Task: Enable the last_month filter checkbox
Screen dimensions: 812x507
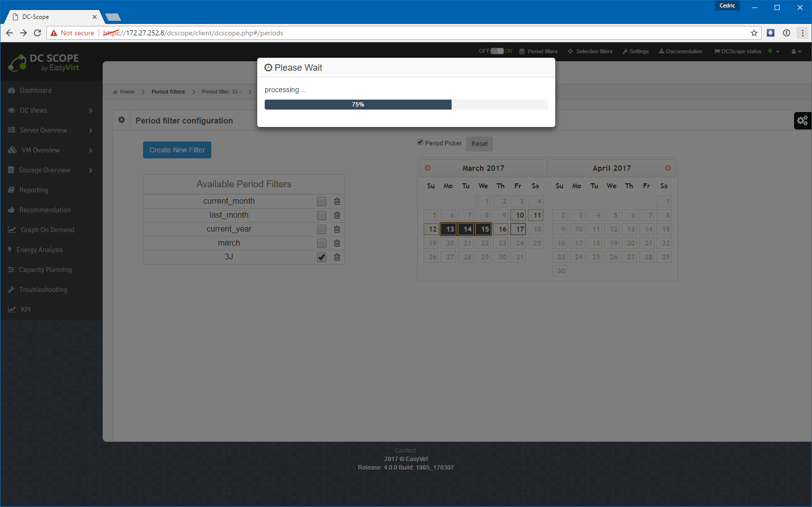Action: pyautogui.click(x=322, y=215)
